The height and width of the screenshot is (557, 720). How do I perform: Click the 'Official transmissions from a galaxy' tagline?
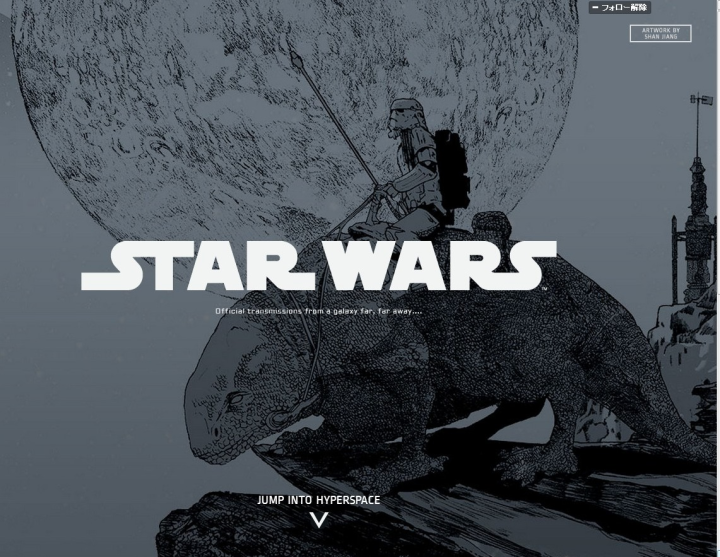(x=319, y=311)
